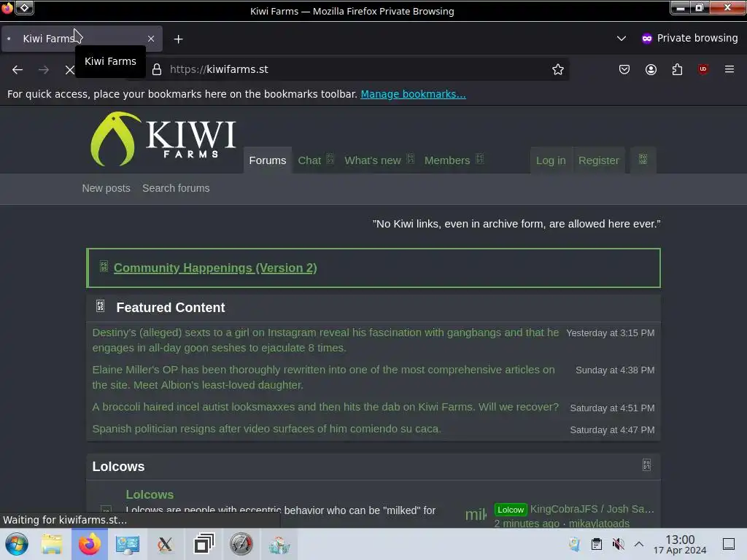Open the Start menu orb

tap(17, 544)
